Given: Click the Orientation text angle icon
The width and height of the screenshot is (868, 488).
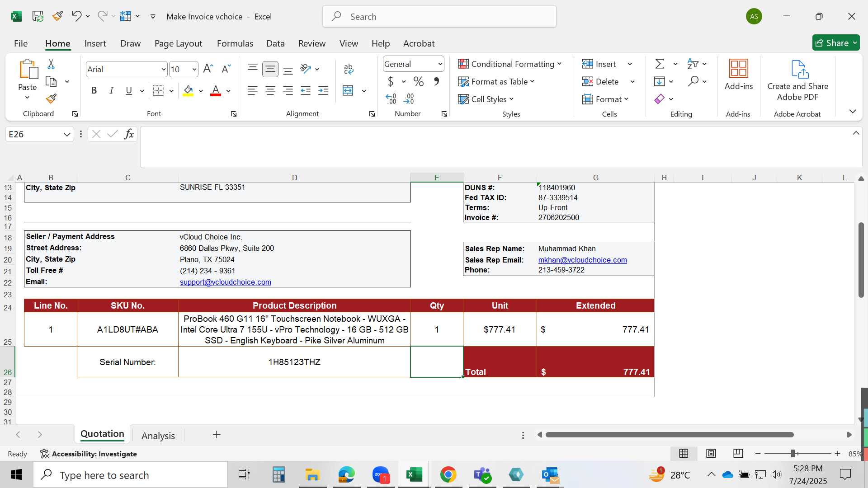Looking at the screenshot, I should click(x=306, y=69).
